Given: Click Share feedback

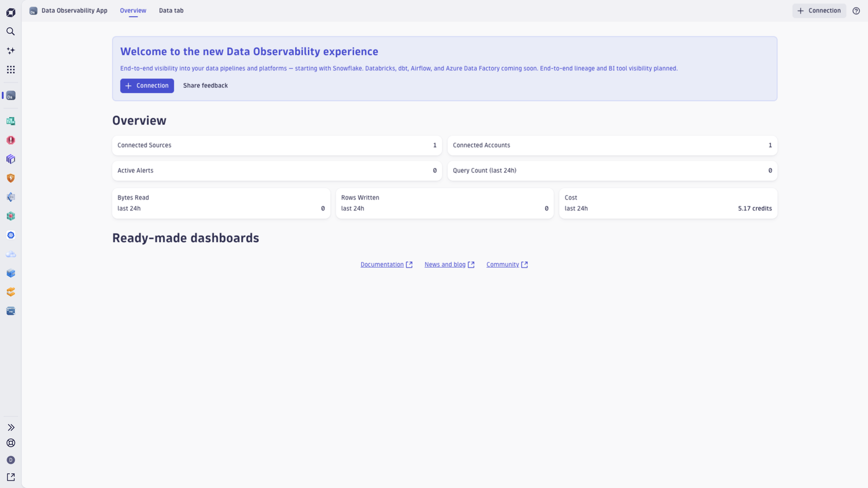Looking at the screenshot, I should 205,86.
